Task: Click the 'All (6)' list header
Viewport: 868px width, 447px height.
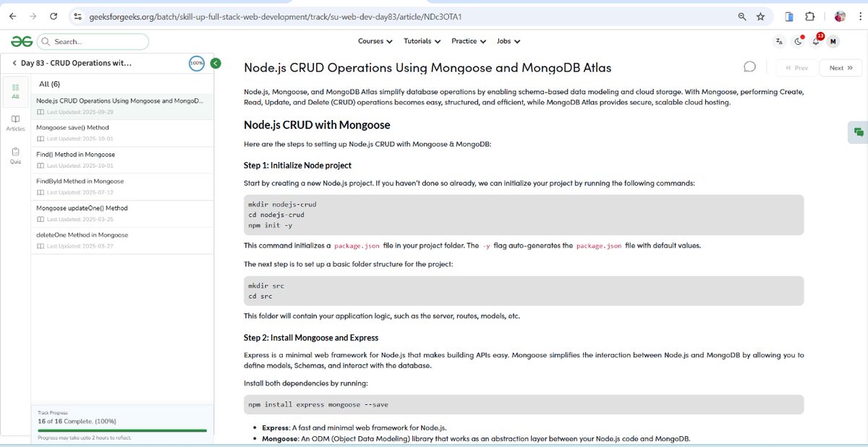Action: pyautogui.click(x=50, y=84)
